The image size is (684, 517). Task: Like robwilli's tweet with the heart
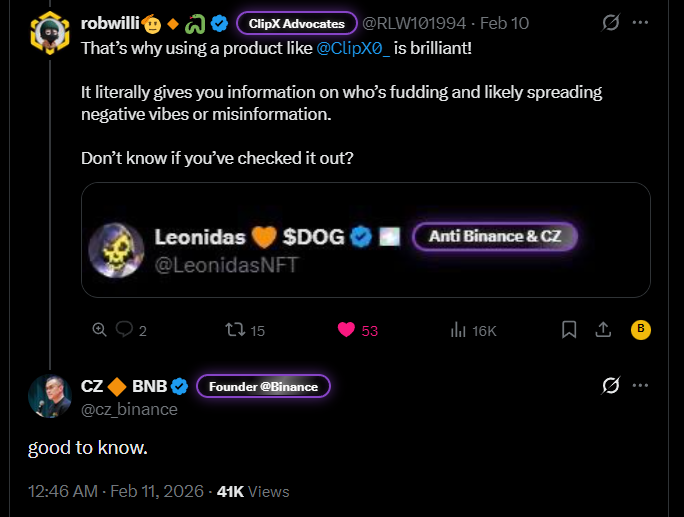348,329
